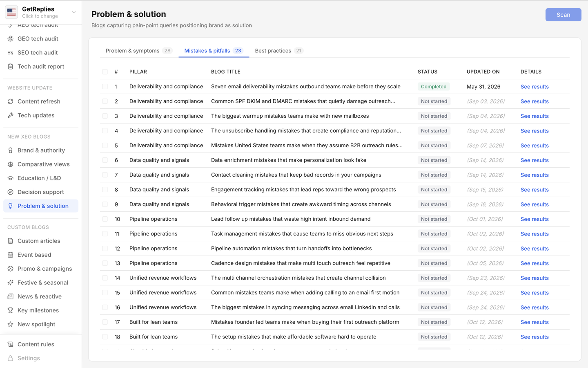588x368 pixels.
Task: Click the STATUS column header
Action: click(x=428, y=72)
